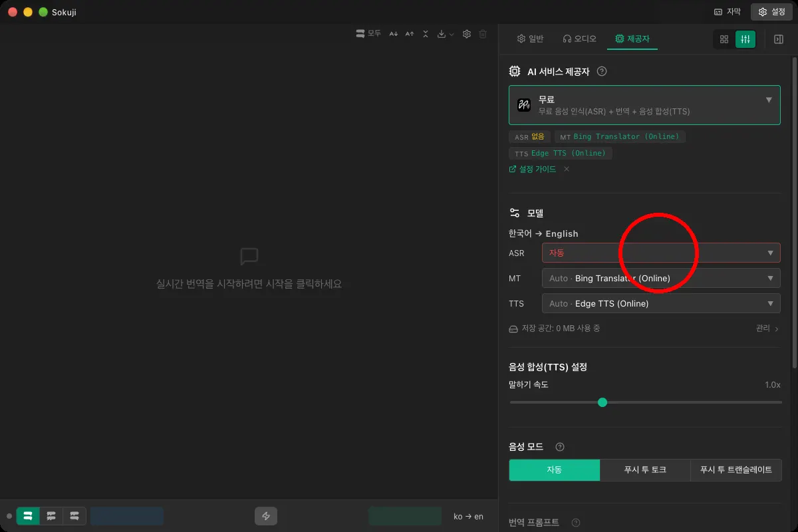Screen dimensions: 798x532
Task: Click the 모두 display mode icon in toolbar
Action: click(368, 33)
